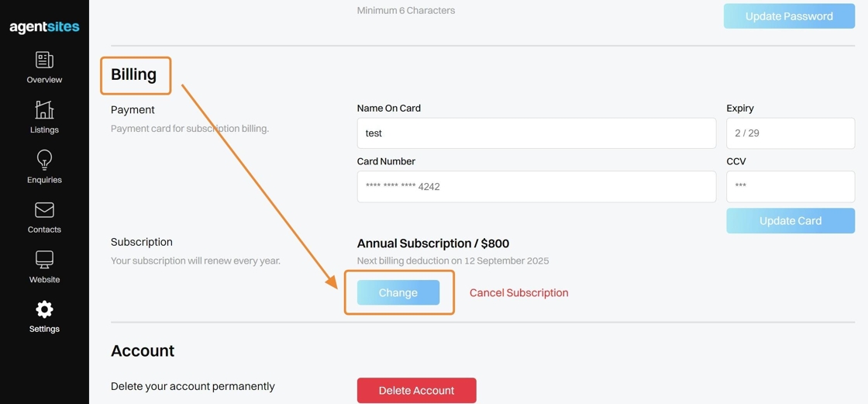Click the agentsites logo
868x404 pixels.
pyautogui.click(x=44, y=27)
